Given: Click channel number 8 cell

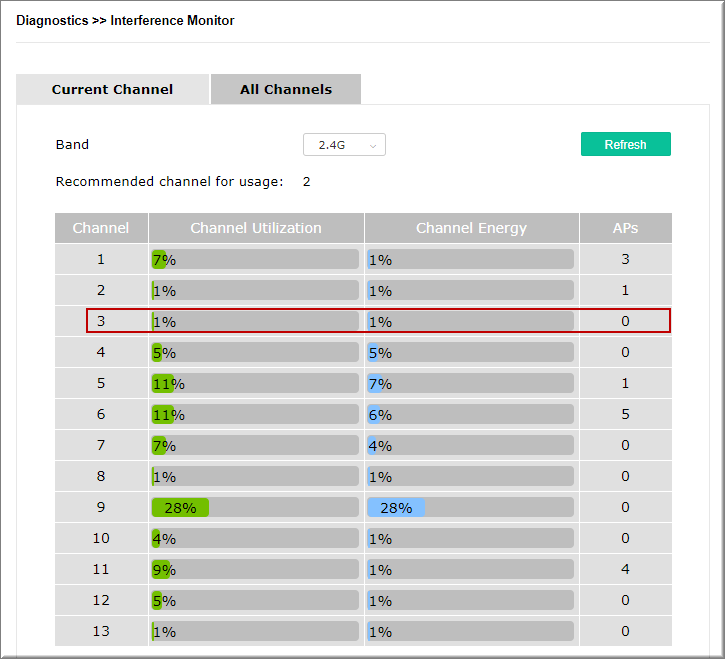Looking at the screenshot, I should 101,476.
